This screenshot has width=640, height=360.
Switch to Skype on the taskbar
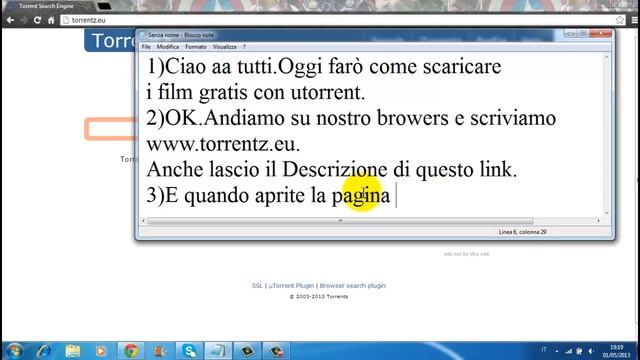pyautogui.click(x=189, y=351)
